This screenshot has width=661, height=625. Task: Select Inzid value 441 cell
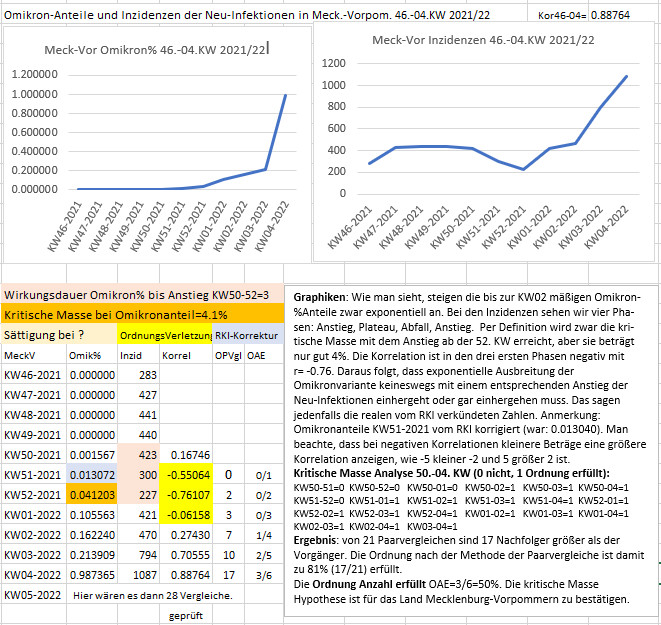138,415
